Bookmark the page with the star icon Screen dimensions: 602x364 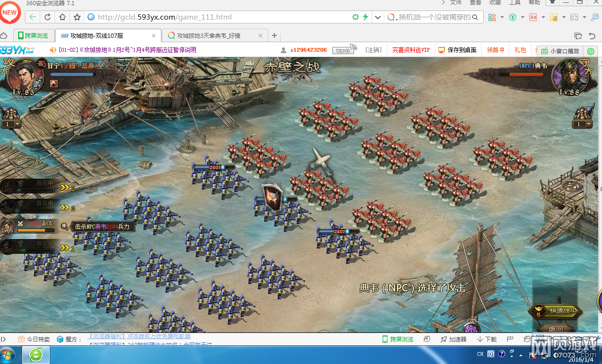point(77,17)
